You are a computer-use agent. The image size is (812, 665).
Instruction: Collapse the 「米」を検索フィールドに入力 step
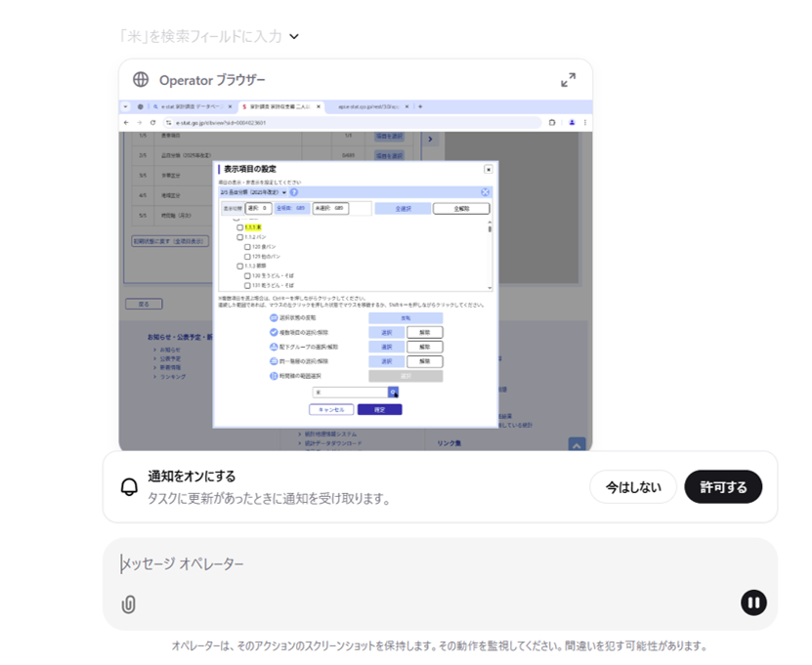(294, 36)
